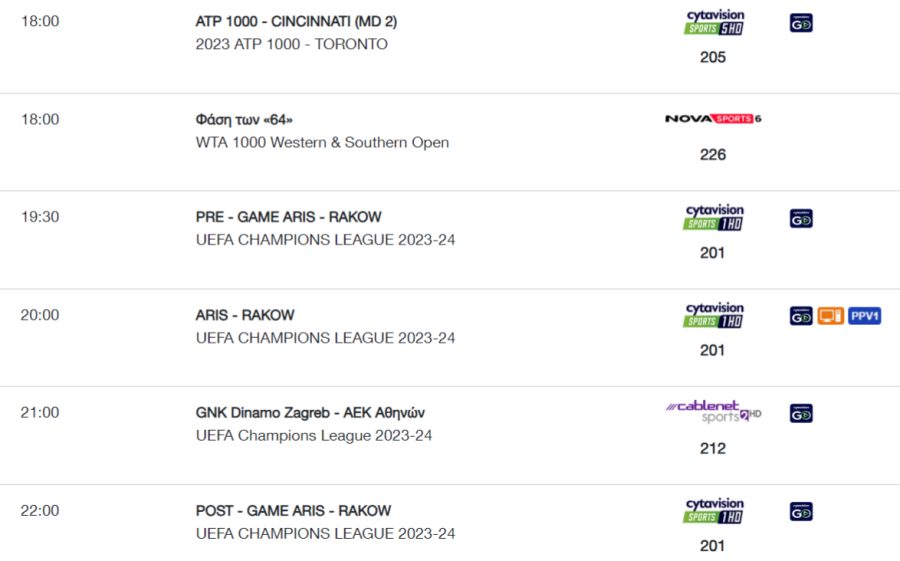The height and width of the screenshot is (561, 900).
Task: Open the ARIS - RAKOW match at 20:00
Action: [x=245, y=315]
